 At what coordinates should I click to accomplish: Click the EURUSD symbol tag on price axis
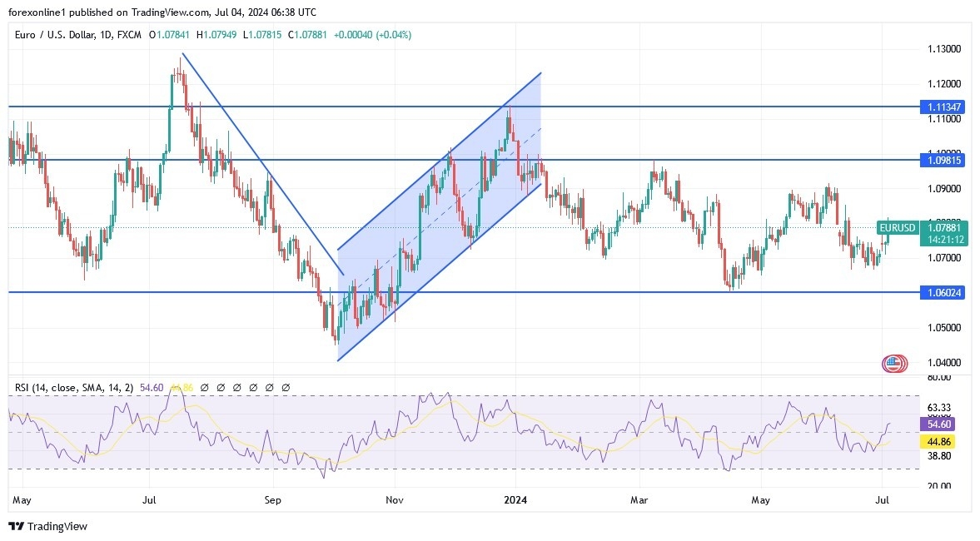click(x=897, y=227)
